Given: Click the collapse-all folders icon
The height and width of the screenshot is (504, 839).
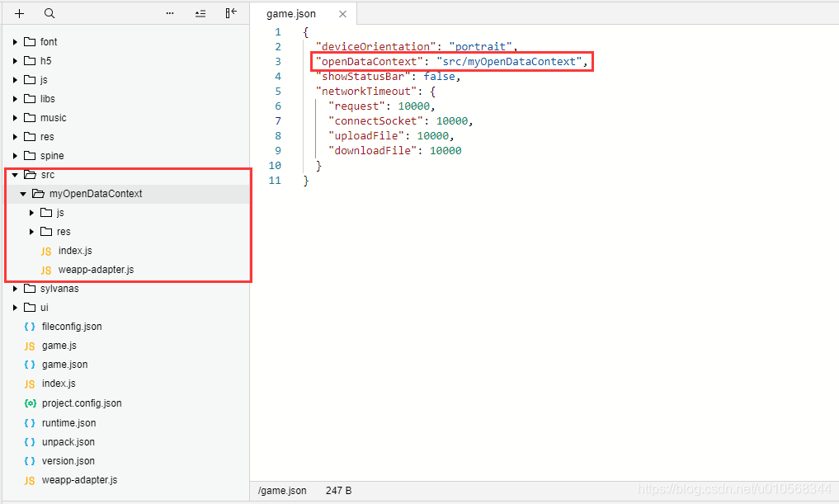Looking at the screenshot, I should (x=200, y=13).
